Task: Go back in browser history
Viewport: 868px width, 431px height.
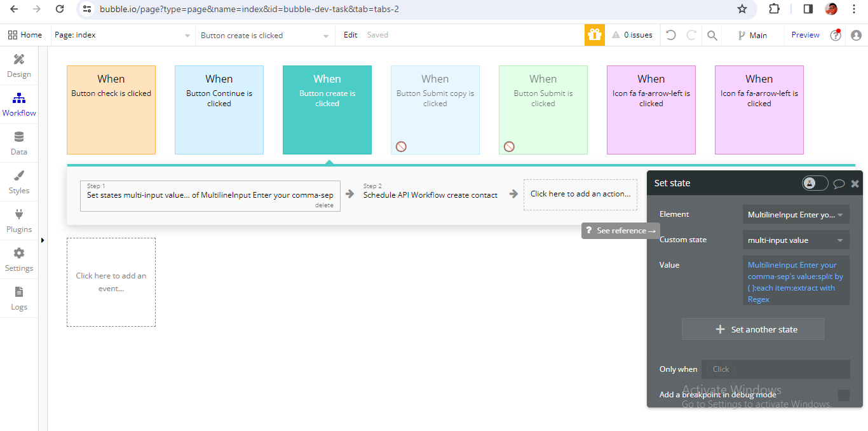Action: coord(14,9)
